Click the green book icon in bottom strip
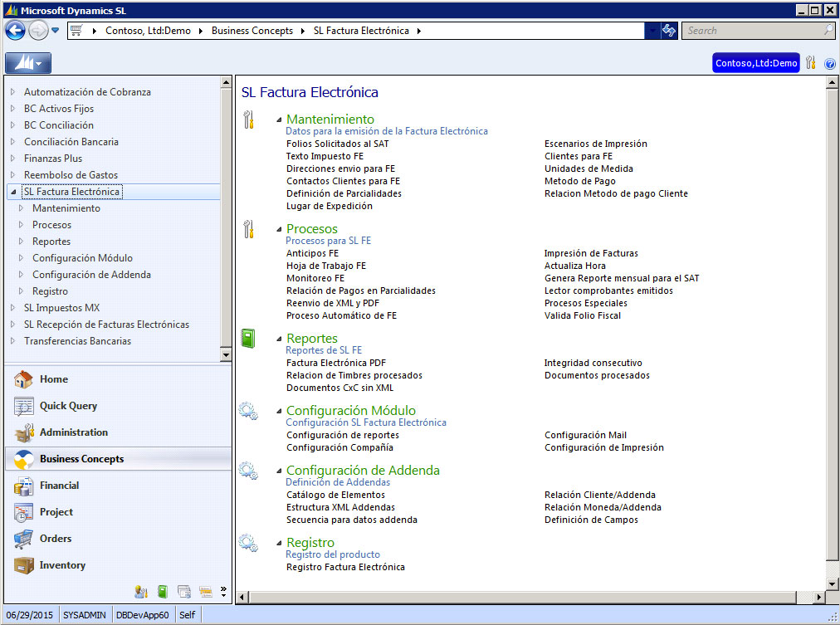The width and height of the screenshot is (840, 625). [163, 592]
